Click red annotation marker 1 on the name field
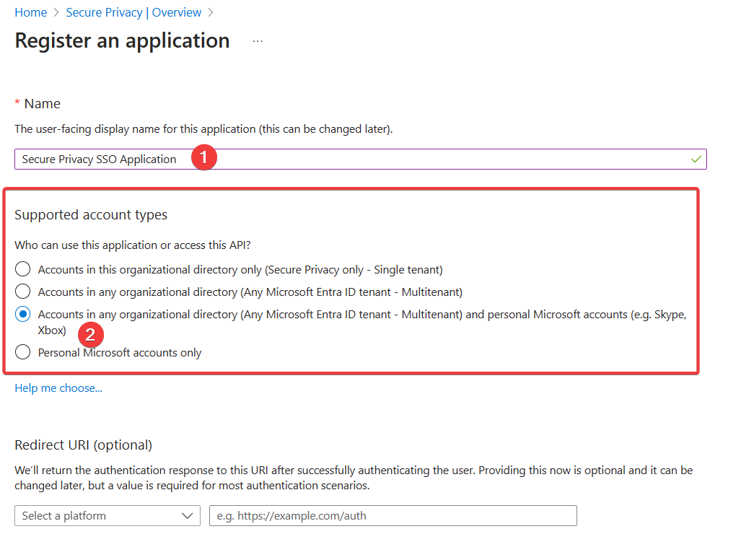Image resolution: width=741 pixels, height=560 pixels. tap(204, 157)
